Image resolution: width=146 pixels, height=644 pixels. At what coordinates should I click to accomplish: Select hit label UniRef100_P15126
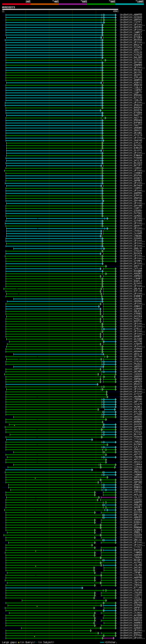coord(131,53)
